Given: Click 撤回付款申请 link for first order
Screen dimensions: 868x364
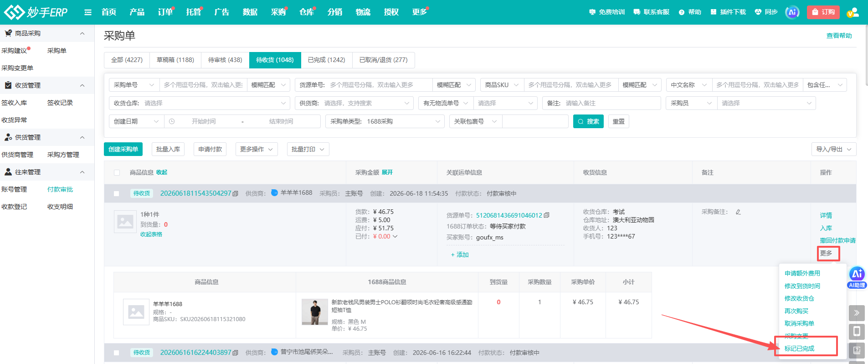Looking at the screenshot, I should tap(838, 240).
